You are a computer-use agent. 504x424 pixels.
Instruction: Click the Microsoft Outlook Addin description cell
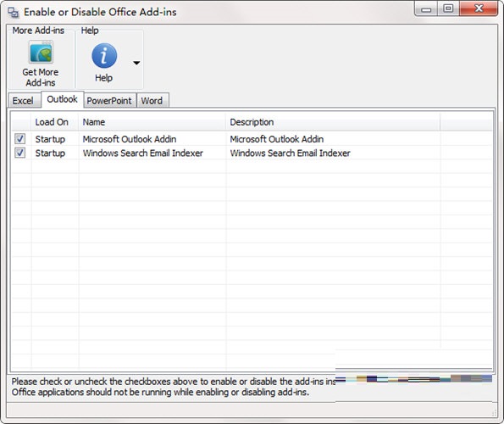(x=277, y=139)
